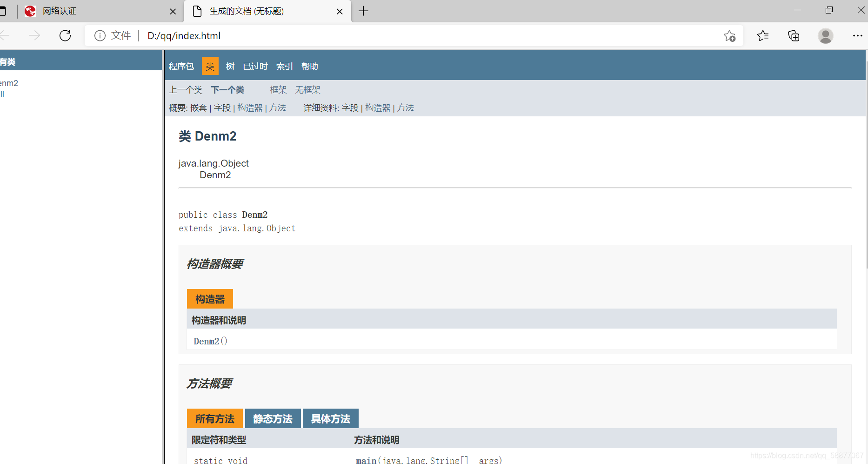Open the favorites list icon
The width and height of the screenshot is (868, 464).
(x=763, y=36)
